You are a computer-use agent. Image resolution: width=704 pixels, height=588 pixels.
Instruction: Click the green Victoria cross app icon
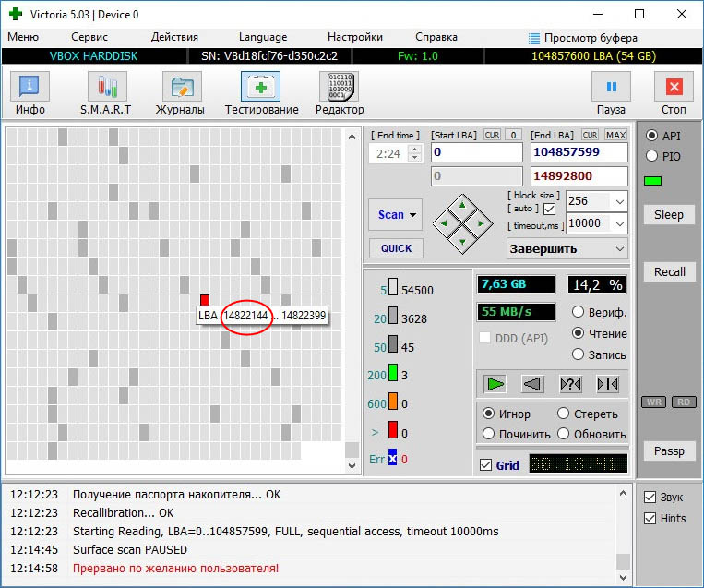16,14
